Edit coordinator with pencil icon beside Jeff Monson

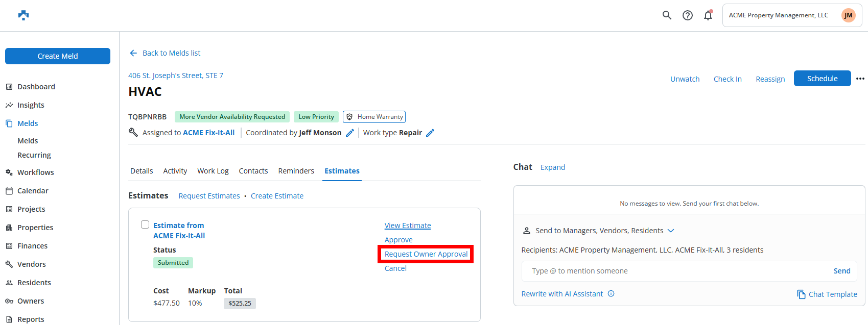(350, 133)
